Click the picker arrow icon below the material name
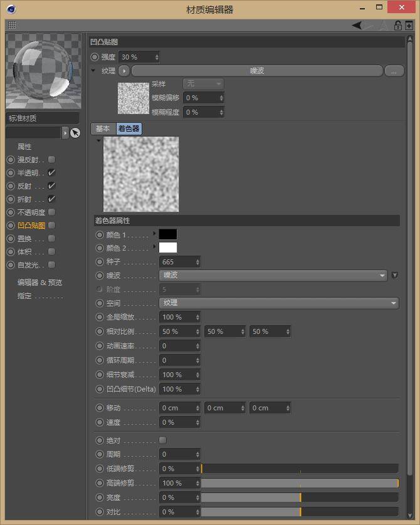Viewport: 420px width, 525px height. tap(75, 133)
